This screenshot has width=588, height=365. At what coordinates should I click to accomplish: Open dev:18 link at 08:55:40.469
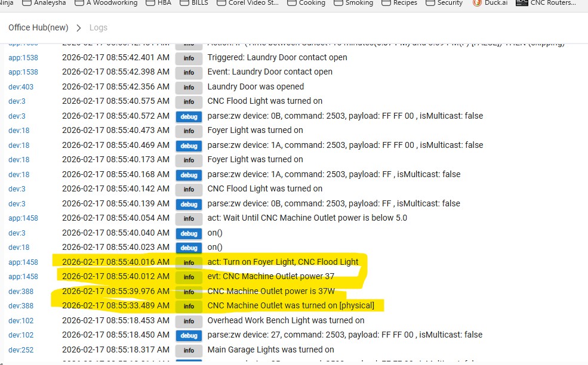tap(19, 146)
